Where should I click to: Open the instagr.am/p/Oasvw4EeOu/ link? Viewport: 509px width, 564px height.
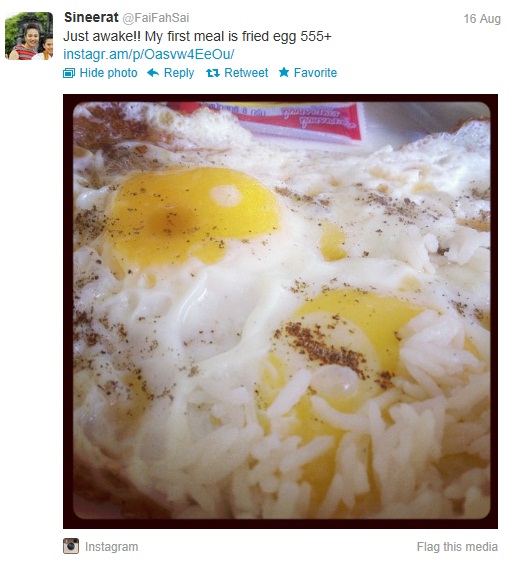click(x=149, y=54)
